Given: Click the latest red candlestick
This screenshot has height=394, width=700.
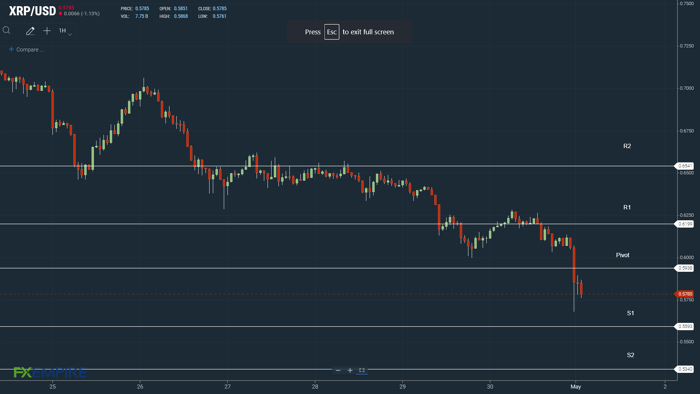Looking at the screenshot, I should coord(581,288).
